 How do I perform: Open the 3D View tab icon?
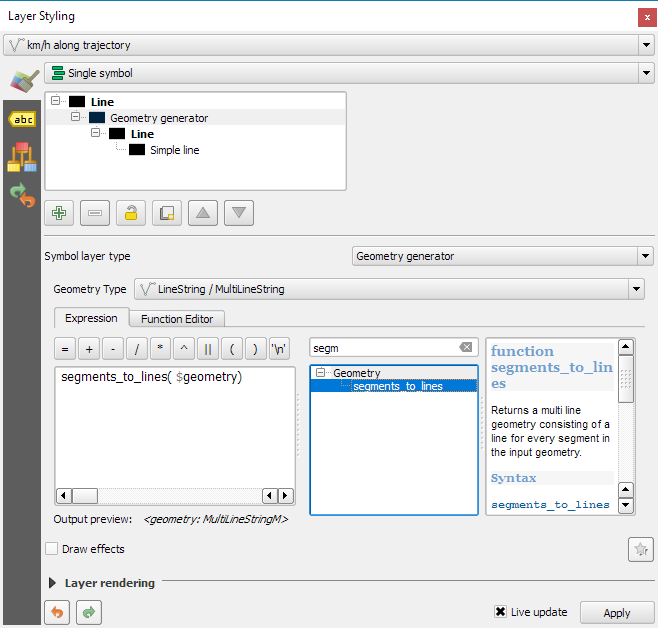(x=21, y=158)
